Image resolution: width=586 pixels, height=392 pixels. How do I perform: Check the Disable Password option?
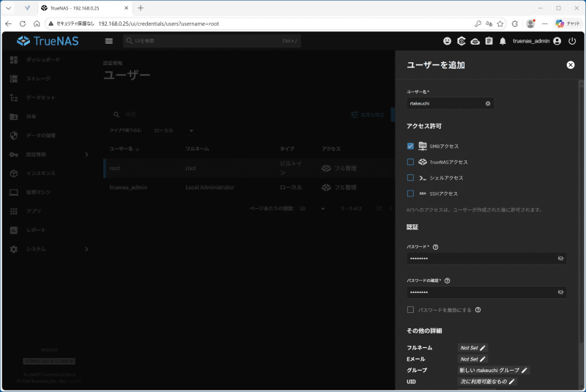(x=410, y=310)
